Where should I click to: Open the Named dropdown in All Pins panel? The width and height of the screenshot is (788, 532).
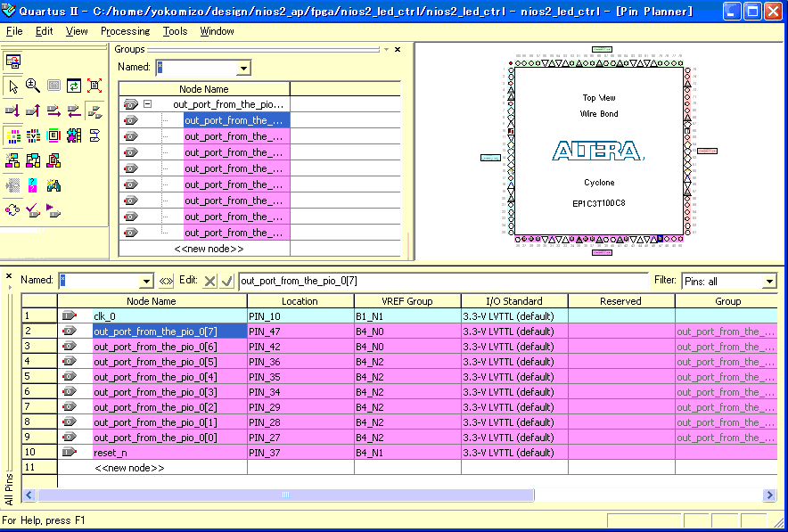pos(146,281)
